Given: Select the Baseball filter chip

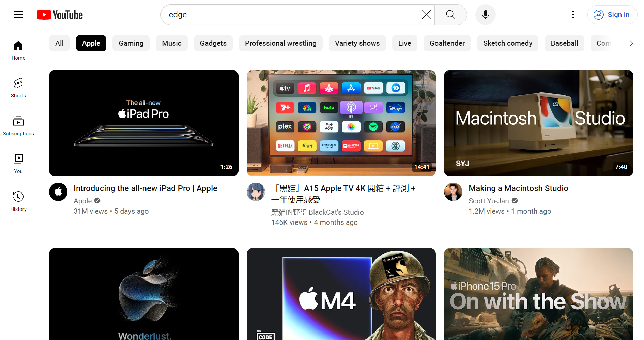Looking at the screenshot, I should tap(564, 43).
